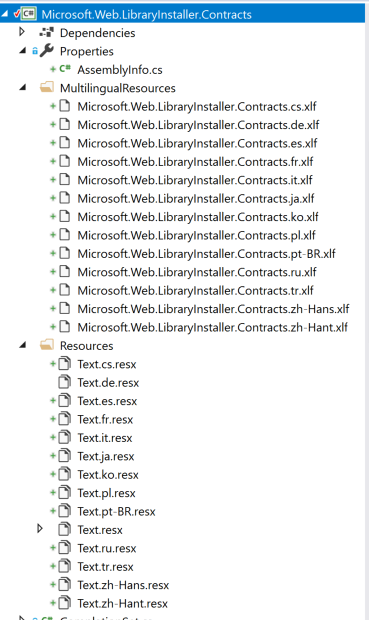Click the file icon of Contracts.pt-BR.xlf
Image resolution: width=369 pixels, height=620 pixels.
point(64,253)
